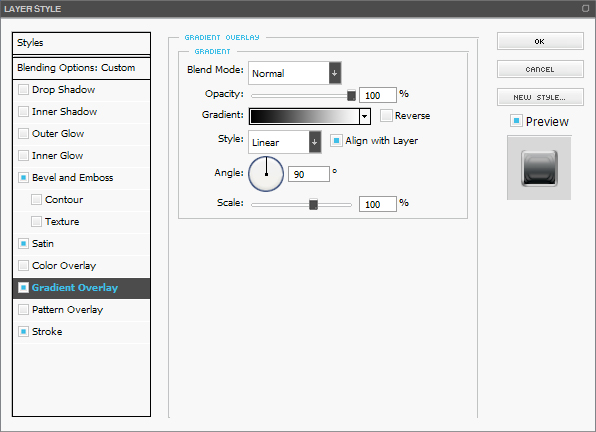Toggle the Preview checkbox
The width and height of the screenshot is (596, 432).
[516, 121]
